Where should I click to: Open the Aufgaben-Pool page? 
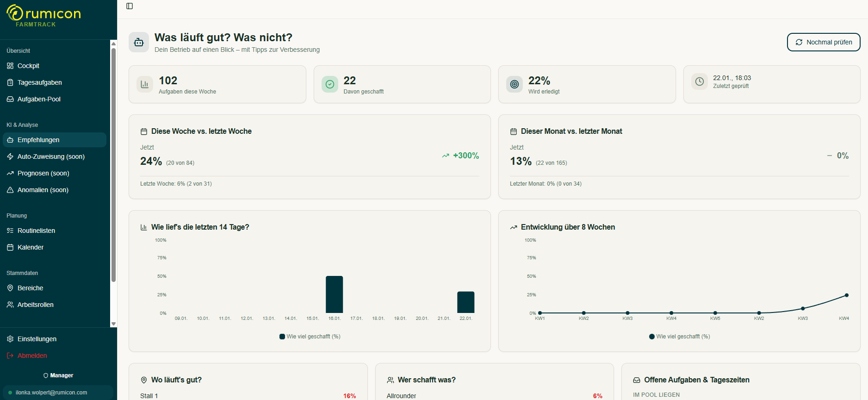click(39, 99)
